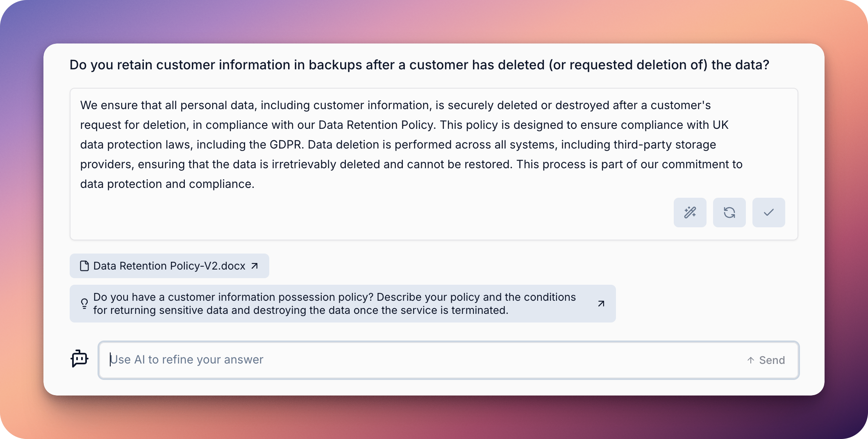The image size is (868, 439).
Task: Click the upward arrow icon beside Send
Action: (750, 360)
